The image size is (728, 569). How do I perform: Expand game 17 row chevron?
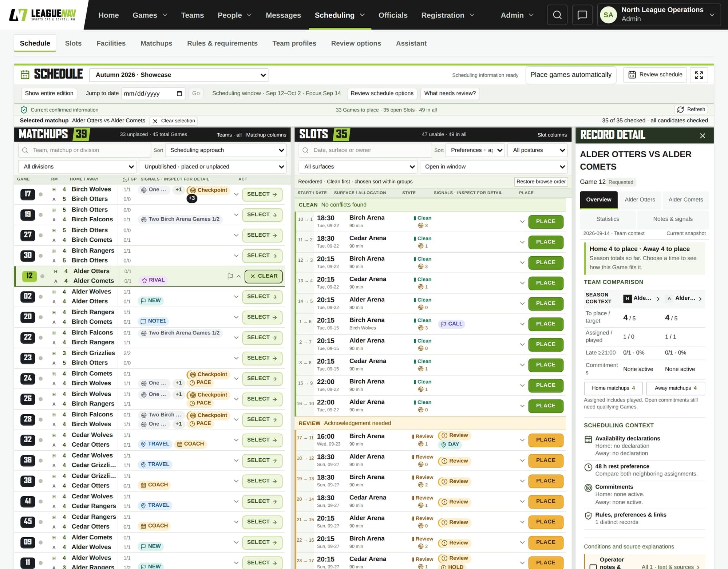click(x=236, y=194)
